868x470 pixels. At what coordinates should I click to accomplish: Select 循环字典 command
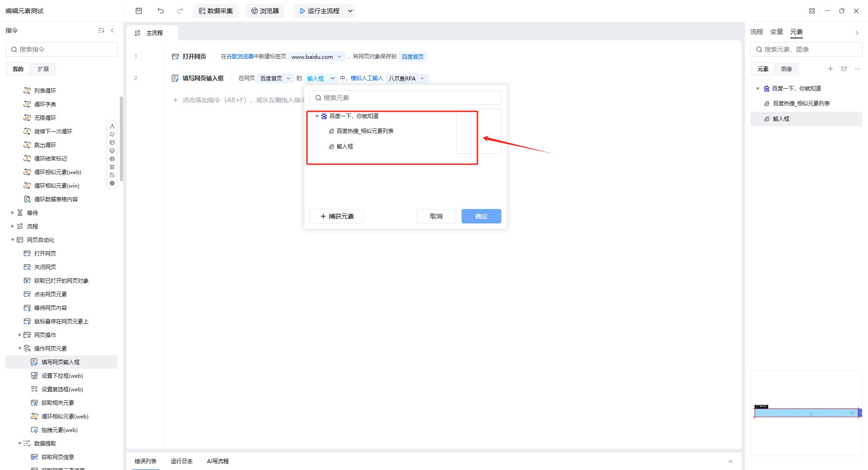[45, 104]
